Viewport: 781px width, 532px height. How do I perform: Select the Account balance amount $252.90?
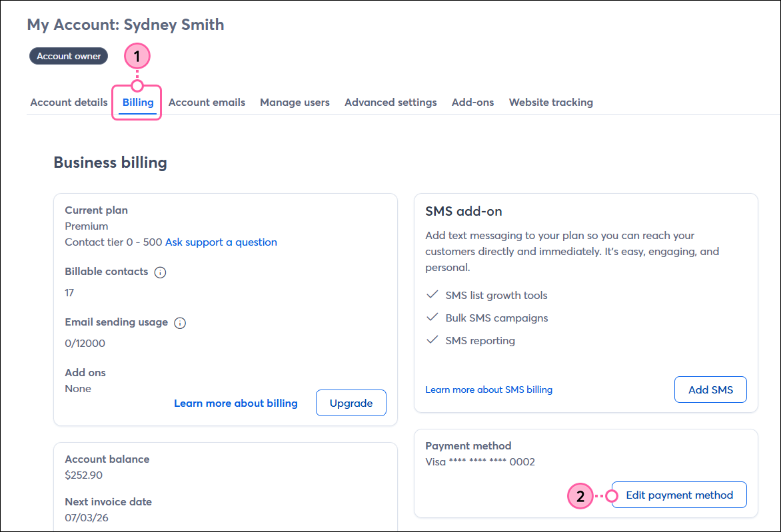coord(84,475)
